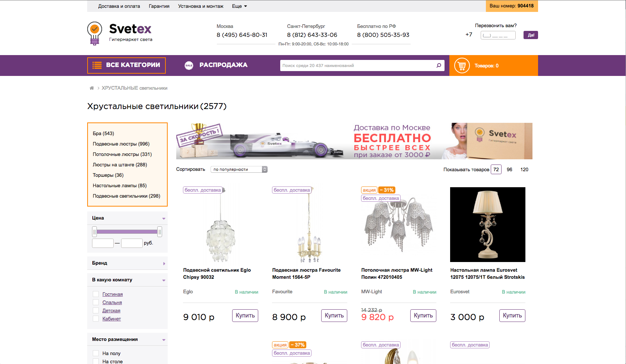Select Подвесные люстры (996) category

pyautogui.click(x=121, y=144)
